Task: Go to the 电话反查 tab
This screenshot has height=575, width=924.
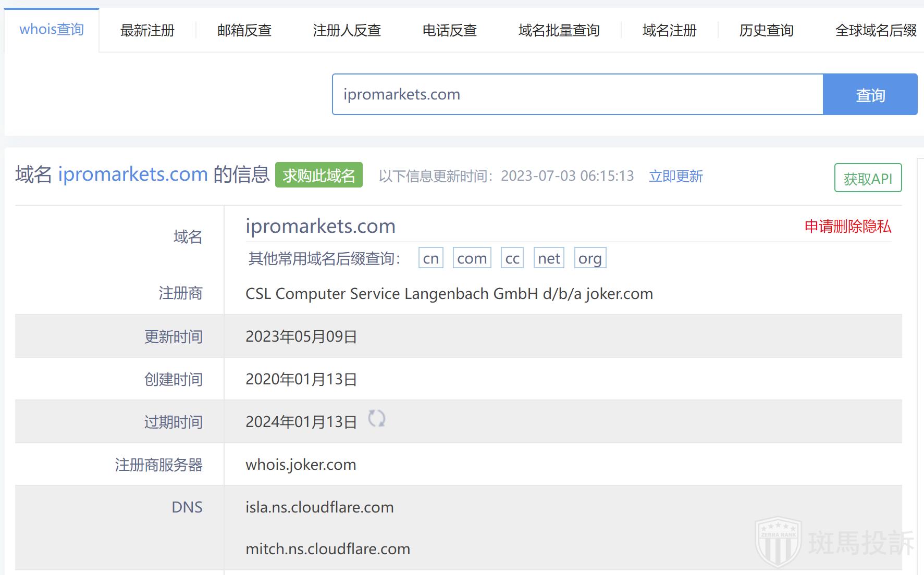Action: [x=450, y=30]
